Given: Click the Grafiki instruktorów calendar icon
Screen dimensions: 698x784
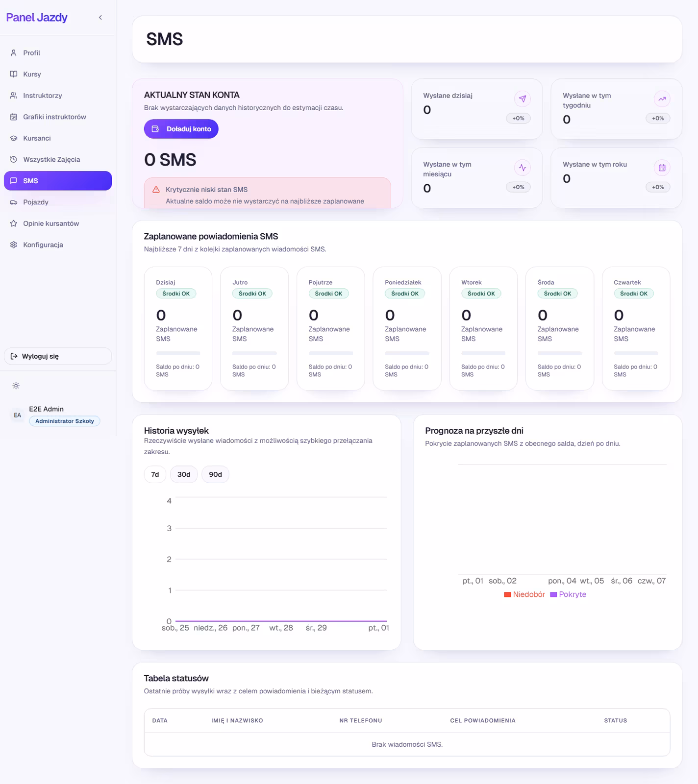Looking at the screenshot, I should coord(14,117).
